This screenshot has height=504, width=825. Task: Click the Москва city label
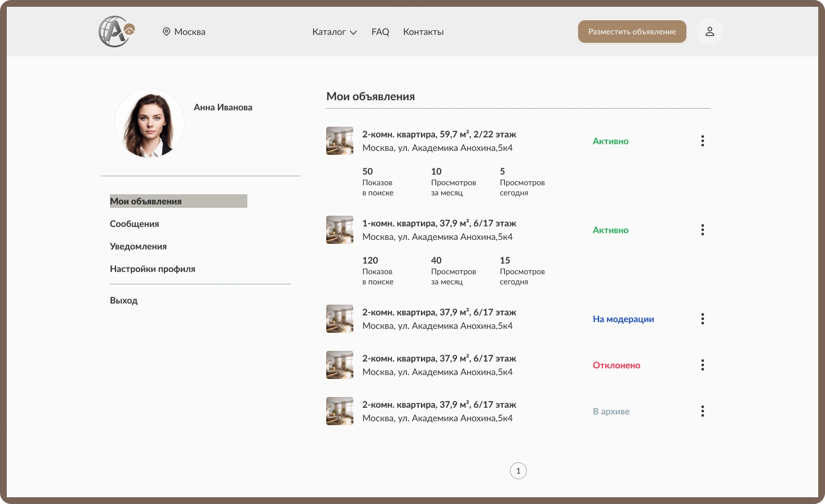[190, 32]
